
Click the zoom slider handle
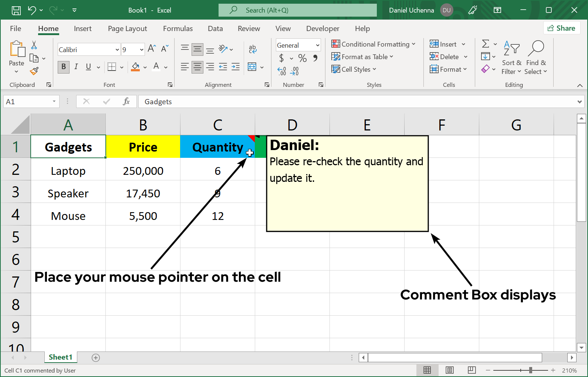531,370
